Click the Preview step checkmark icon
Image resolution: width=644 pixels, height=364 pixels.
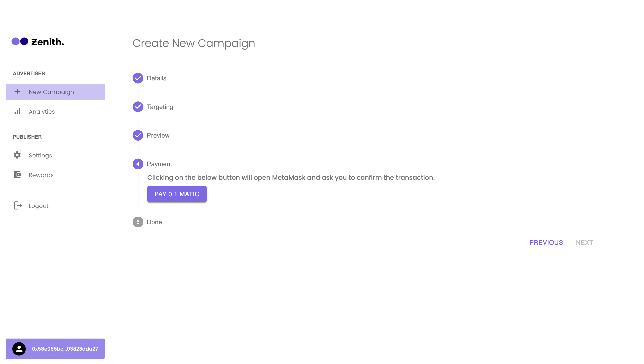click(x=138, y=135)
